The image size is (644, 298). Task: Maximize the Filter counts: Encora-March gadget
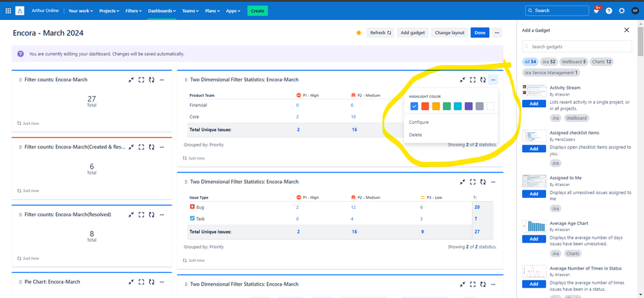coord(141,80)
